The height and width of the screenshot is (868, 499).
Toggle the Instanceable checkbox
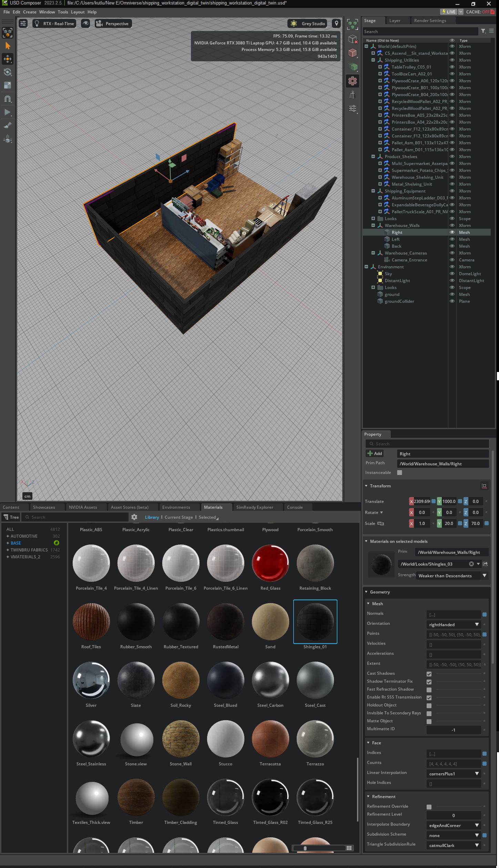click(x=400, y=473)
